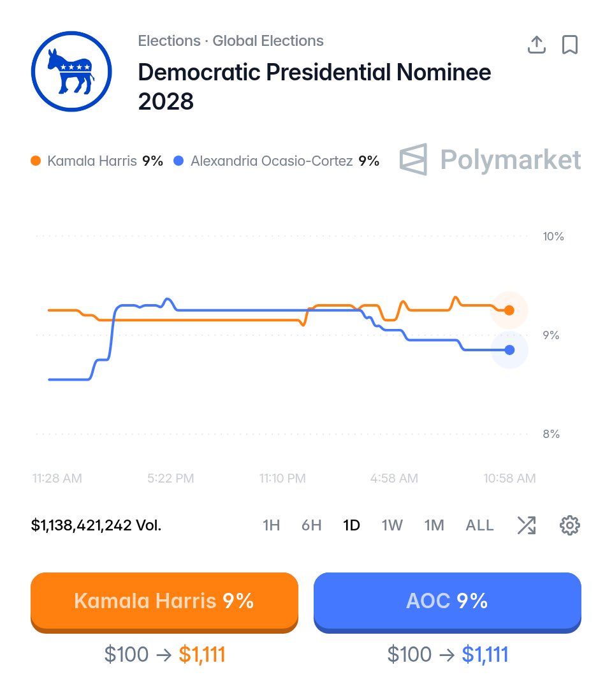
Task: Click the shuffle/compare arrows icon
Action: coord(527,525)
